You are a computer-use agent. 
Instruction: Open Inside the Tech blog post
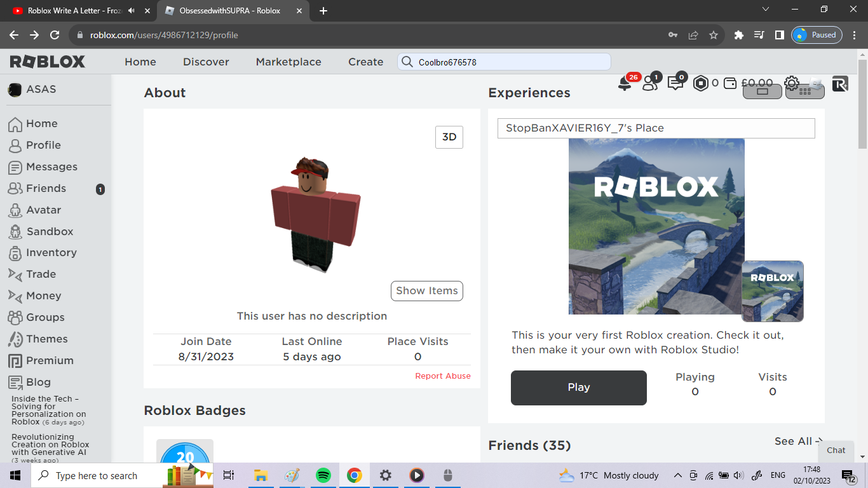pyautogui.click(x=48, y=410)
